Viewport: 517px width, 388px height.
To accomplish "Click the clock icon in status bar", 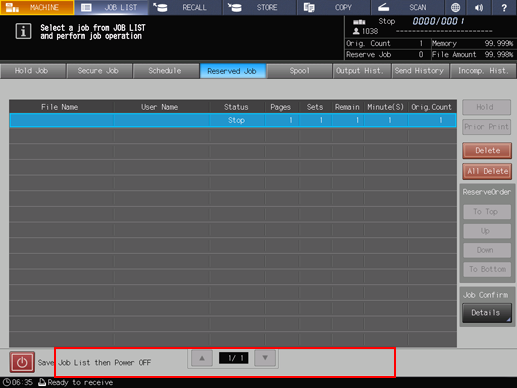I will click(x=6, y=382).
